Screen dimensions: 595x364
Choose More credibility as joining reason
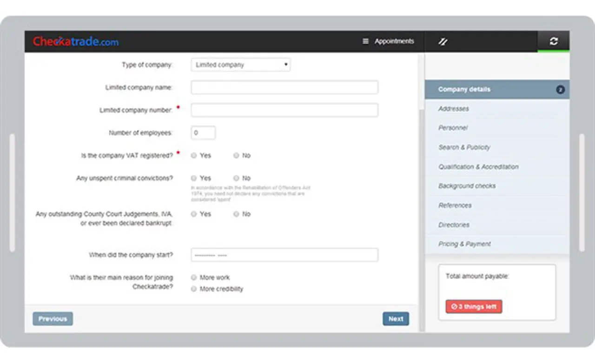click(194, 289)
